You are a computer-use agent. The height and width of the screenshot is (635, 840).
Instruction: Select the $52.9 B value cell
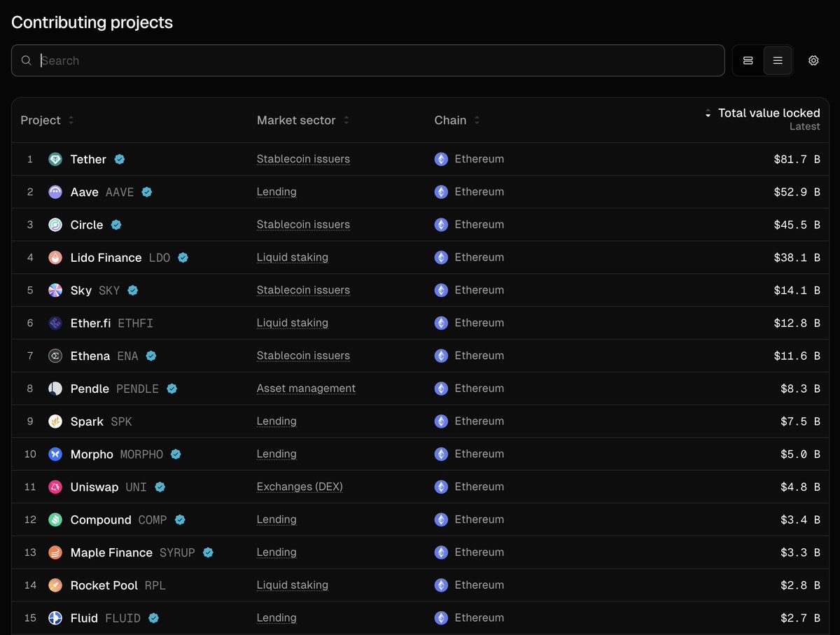click(x=797, y=192)
